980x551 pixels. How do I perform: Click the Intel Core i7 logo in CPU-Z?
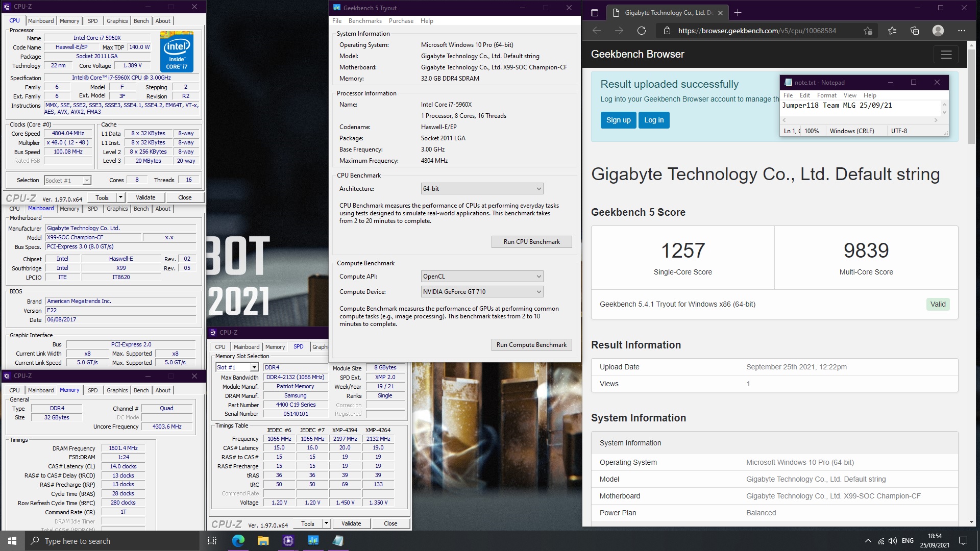point(177,52)
